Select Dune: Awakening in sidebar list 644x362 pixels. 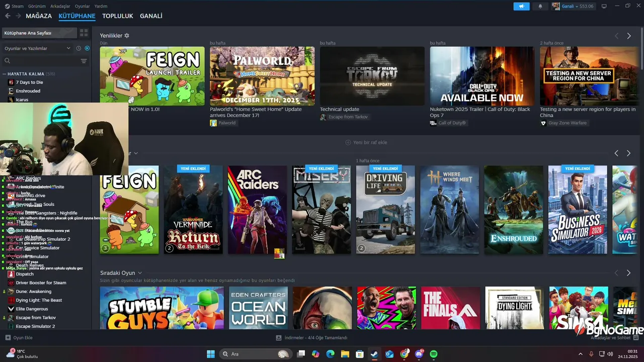pos(33,292)
